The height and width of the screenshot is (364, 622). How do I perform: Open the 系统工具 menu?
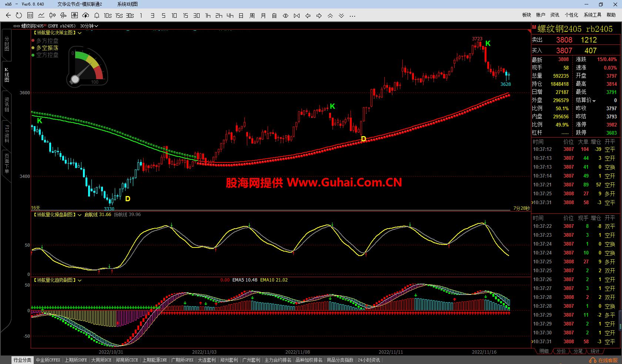[x=592, y=15]
